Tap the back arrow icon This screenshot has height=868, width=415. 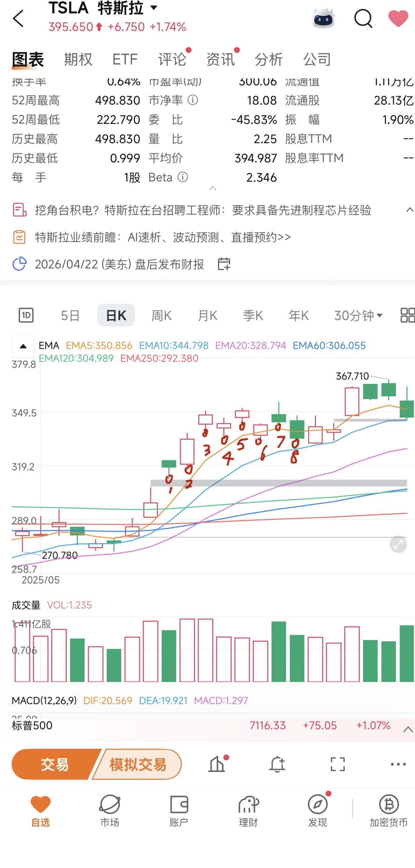tap(18, 18)
